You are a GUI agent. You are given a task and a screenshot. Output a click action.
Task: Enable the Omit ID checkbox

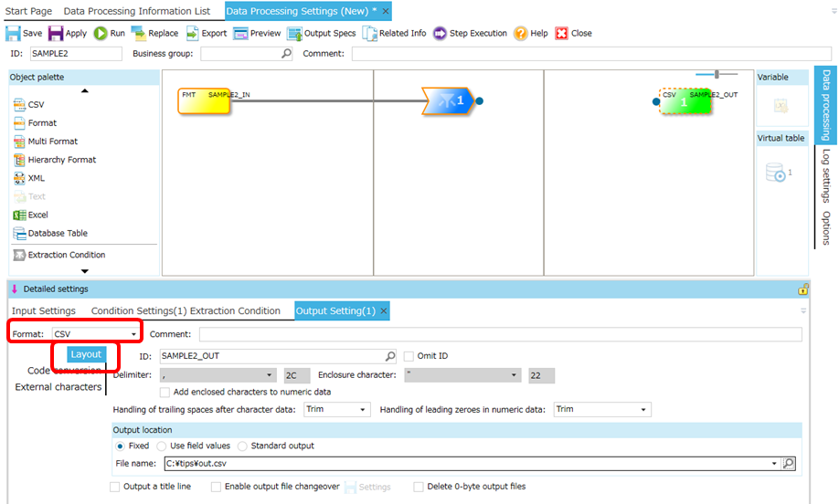409,356
